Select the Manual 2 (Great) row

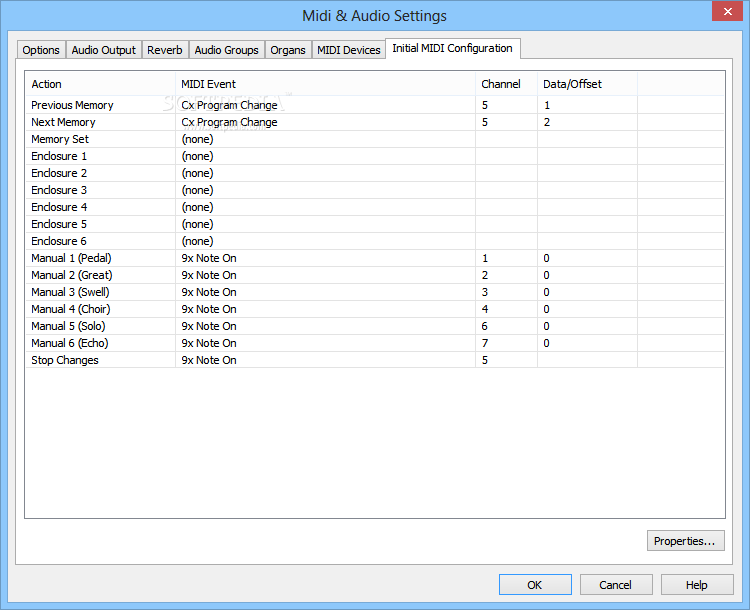(x=375, y=275)
